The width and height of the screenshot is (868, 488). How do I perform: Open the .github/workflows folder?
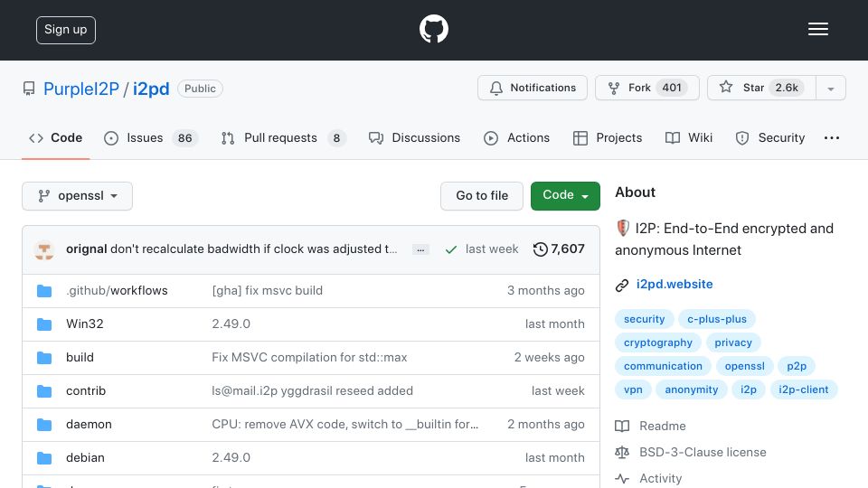(x=117, y=290)
